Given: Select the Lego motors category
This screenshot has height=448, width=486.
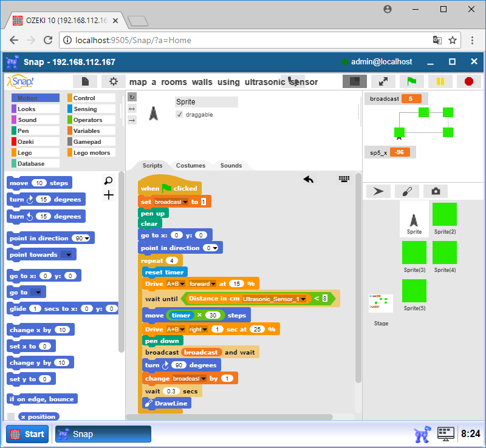Looking at the screenshot, I should [91, 152].
